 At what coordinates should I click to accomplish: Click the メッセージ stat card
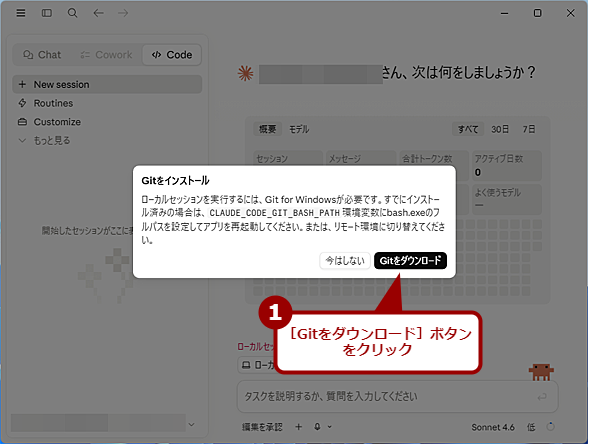pyautogui.click(x=361, y=158)
